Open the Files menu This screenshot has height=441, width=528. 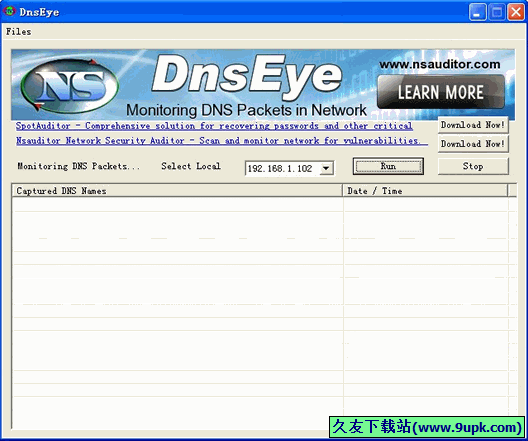19,32
